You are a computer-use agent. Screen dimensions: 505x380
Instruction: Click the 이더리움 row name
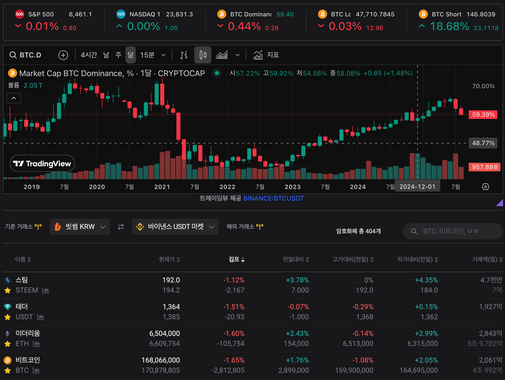coord(28,333)
